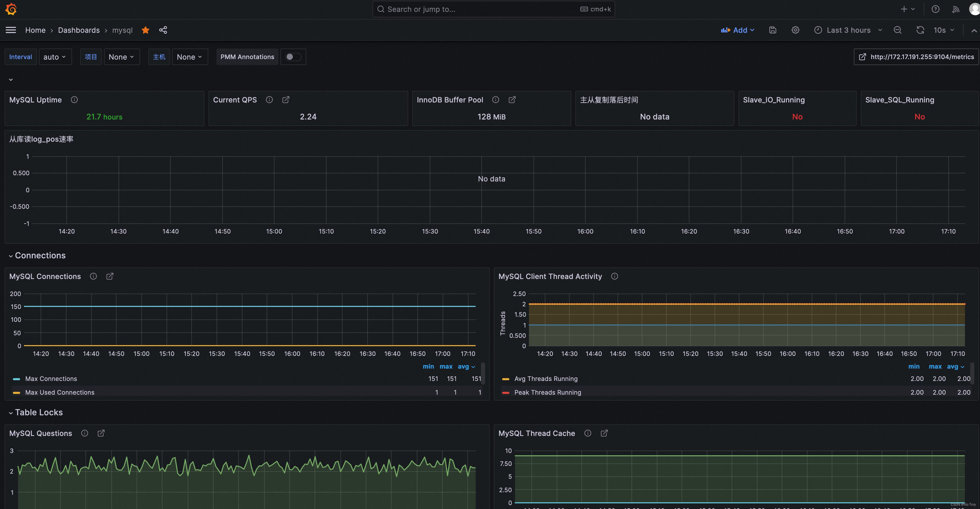This screenshot has height=509, width=980.
Task: Open dashboard settings gear
Action: tap(796, 30)
